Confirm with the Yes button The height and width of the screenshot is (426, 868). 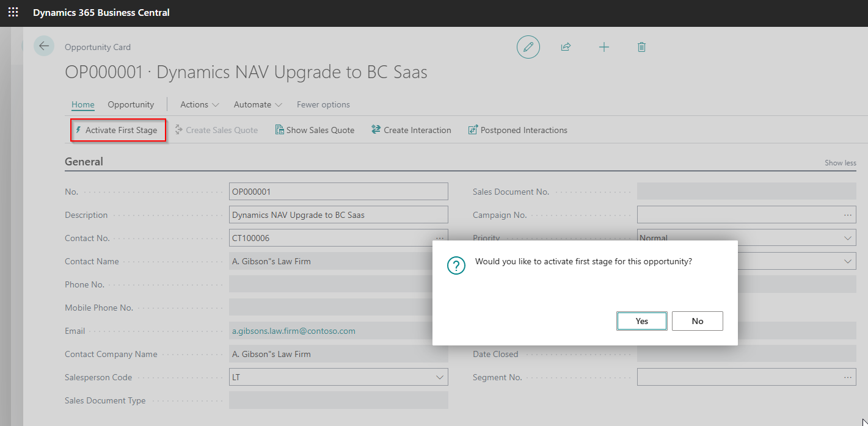pos(642,321)
